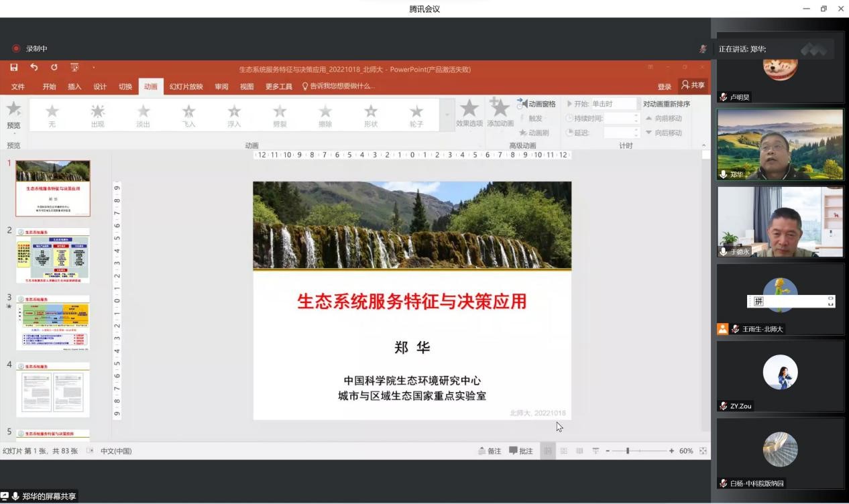Open the 插入 (Insert) ribbon tab

(74, 86)
